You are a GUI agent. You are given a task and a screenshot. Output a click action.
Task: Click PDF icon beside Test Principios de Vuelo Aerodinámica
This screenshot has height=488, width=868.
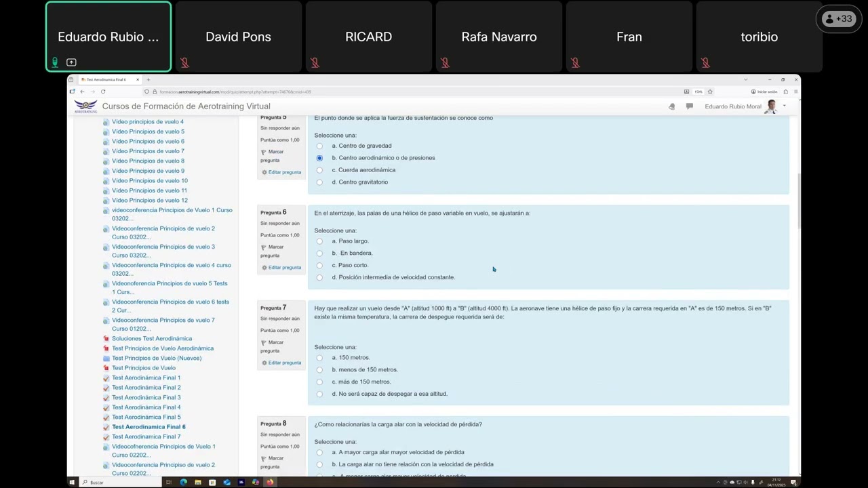pyautogui.click(x=106, y=348)
